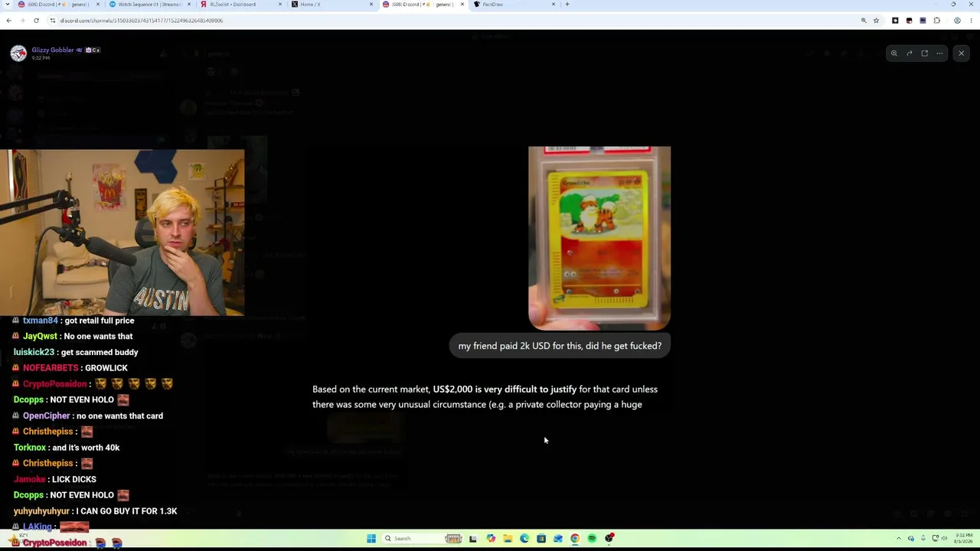Close the Home / X tab
Image resolution: width=980 pixels, height=551 pixels.
(371, 5)
